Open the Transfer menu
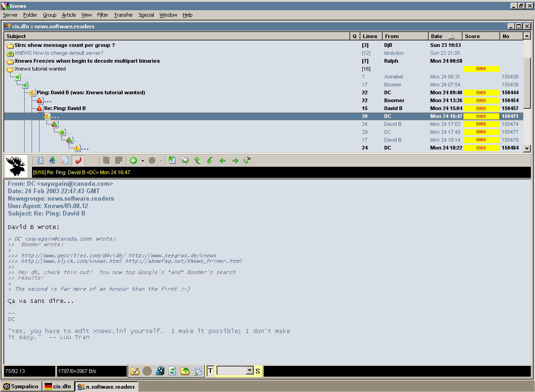 tap(123, 15)
